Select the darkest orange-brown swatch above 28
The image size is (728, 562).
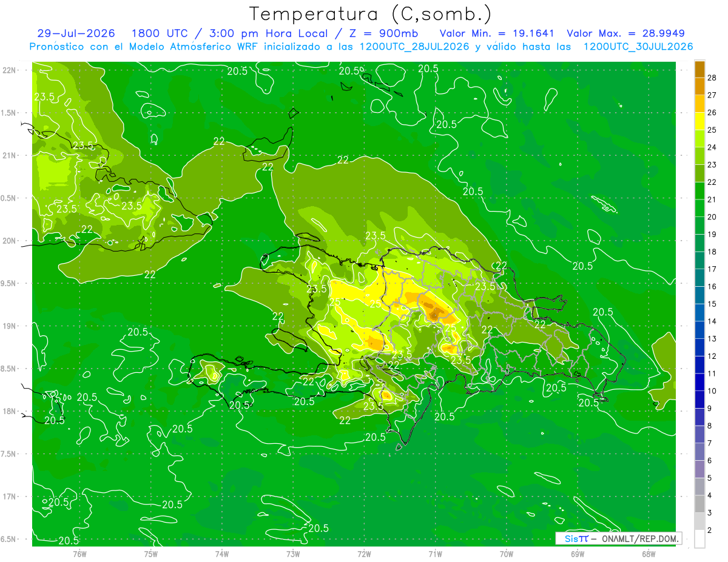[x=699, y=69]
